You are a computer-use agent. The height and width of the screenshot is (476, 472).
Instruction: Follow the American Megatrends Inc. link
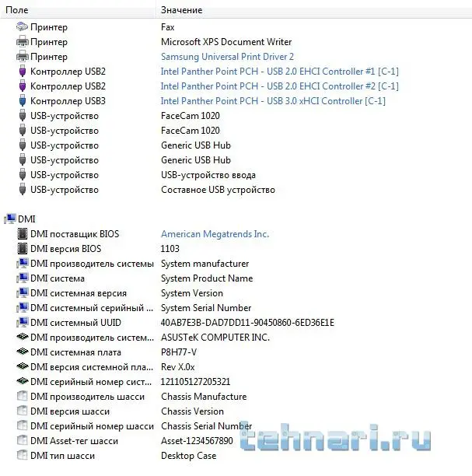click(215, 234)
